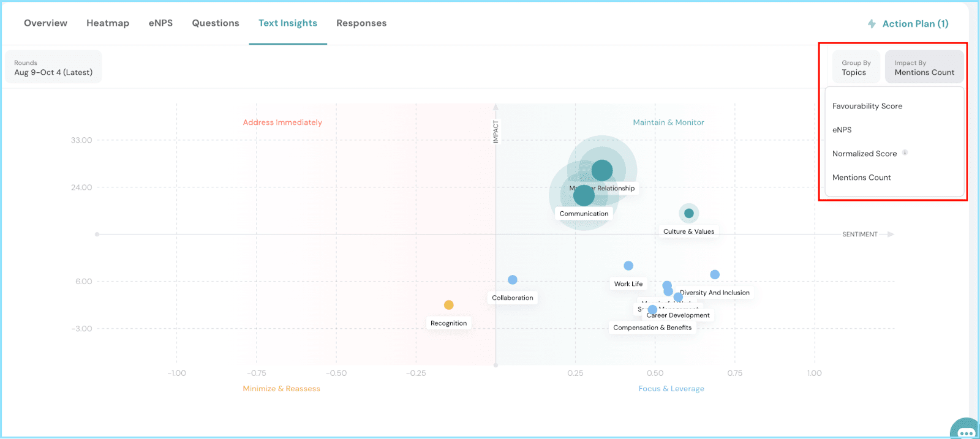Go to the Responses tab

point(361,23)
